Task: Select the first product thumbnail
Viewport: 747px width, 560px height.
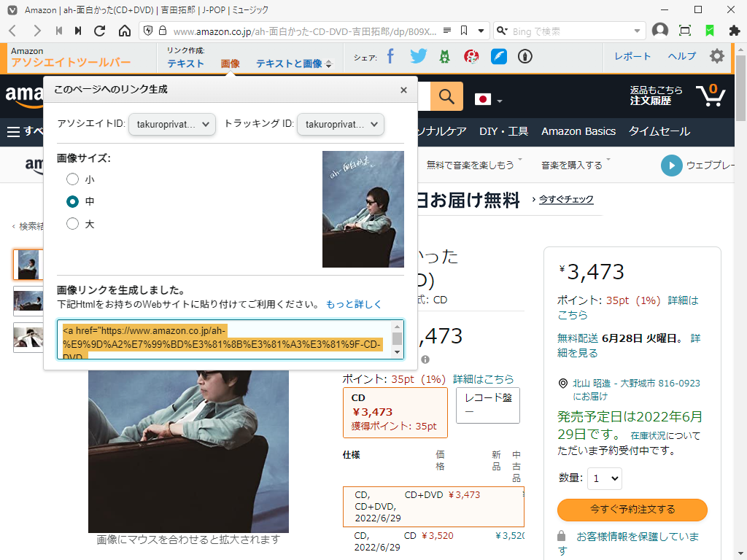Action: tap(28, 265)
